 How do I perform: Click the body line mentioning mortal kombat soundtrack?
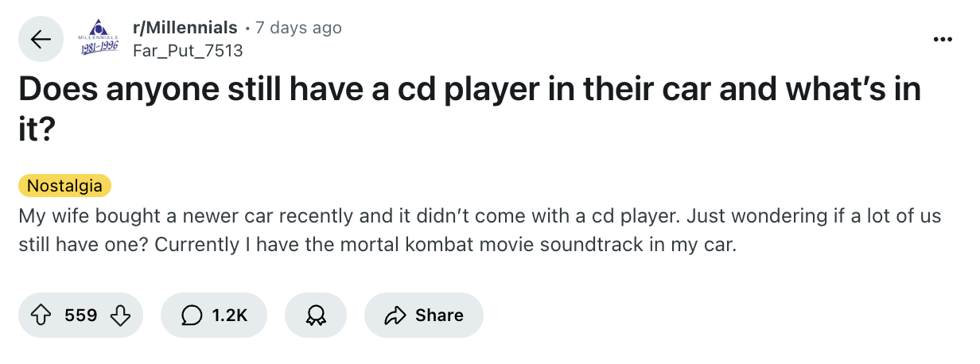(378, 244)
